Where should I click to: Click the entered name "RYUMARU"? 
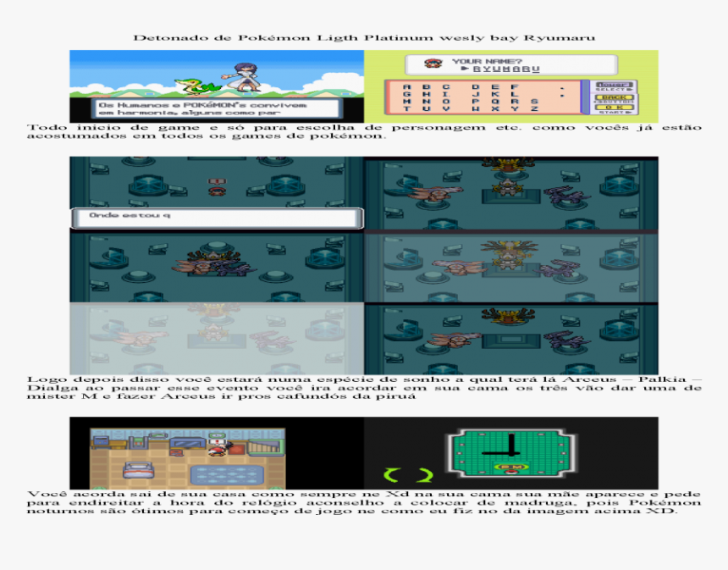[506, 69]
